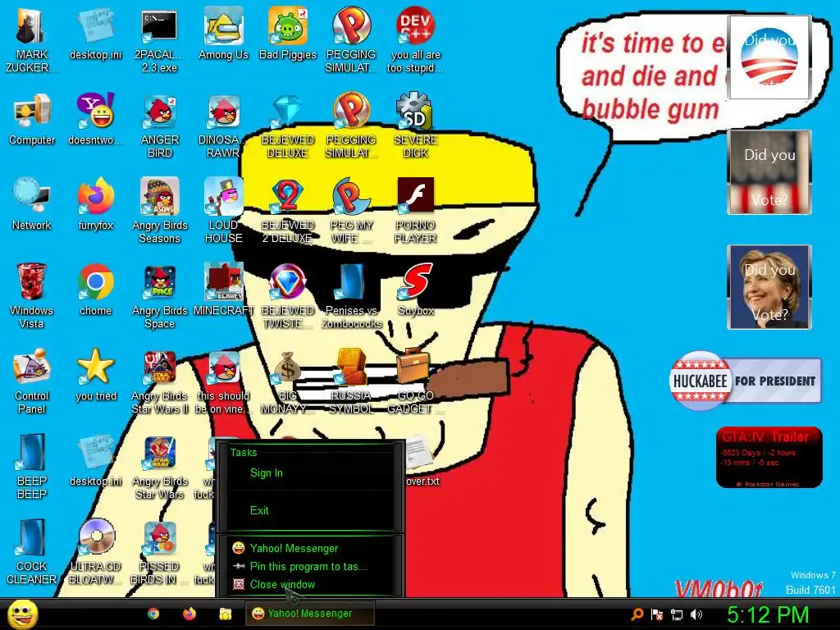Select the Flash PORNO PLAYER icon
Screen dimensions: 840x630
[415, 211]
